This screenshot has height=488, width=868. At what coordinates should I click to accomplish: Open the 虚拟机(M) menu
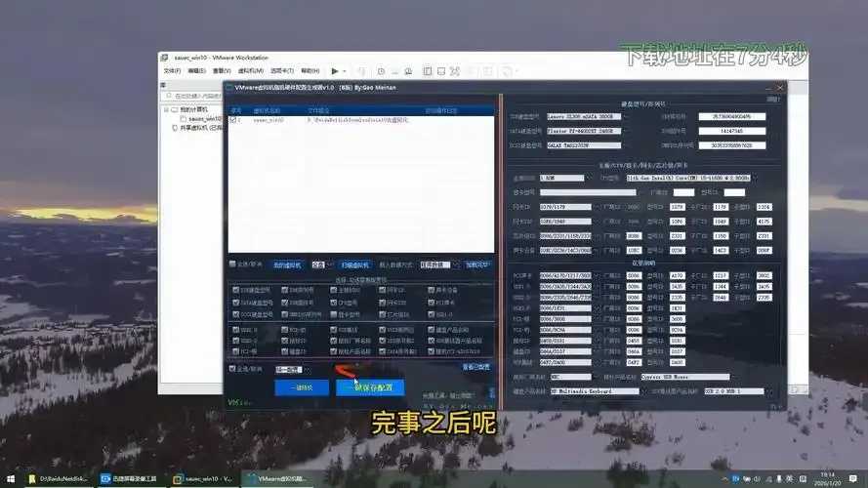251,71
